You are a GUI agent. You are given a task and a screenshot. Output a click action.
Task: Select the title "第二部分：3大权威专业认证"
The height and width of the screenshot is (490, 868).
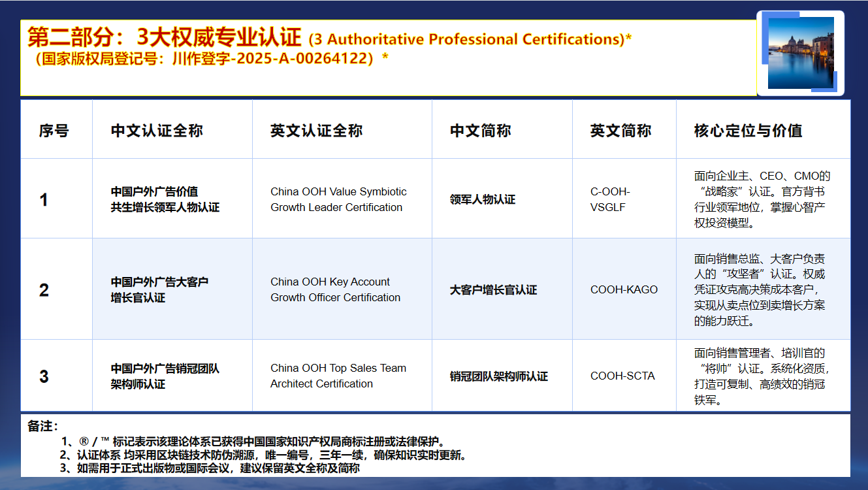(165, 38)
